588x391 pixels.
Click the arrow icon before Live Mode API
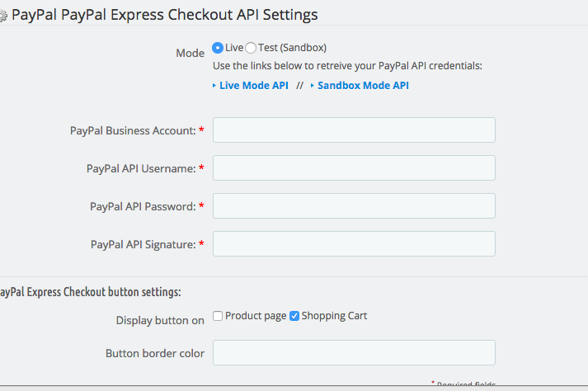click(x=214, y=86)
